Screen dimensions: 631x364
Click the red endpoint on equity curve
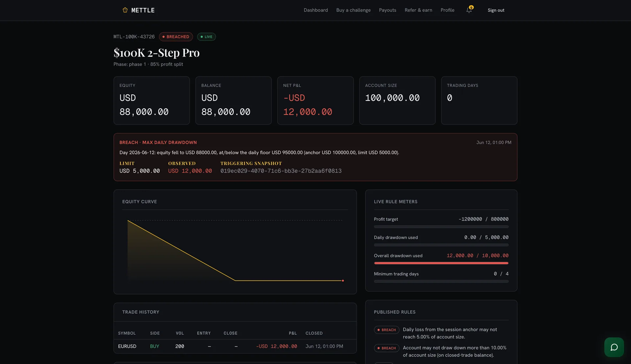(343, 281)
